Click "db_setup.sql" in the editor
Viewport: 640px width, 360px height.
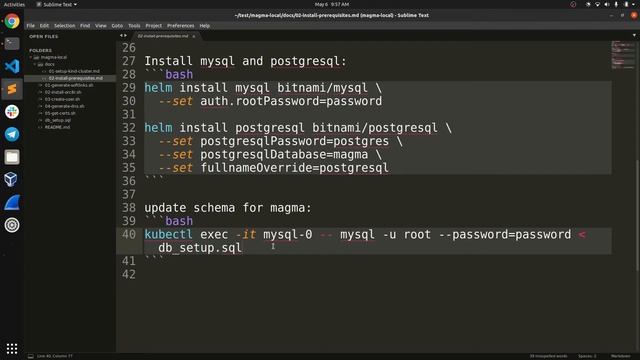(200, 248)
